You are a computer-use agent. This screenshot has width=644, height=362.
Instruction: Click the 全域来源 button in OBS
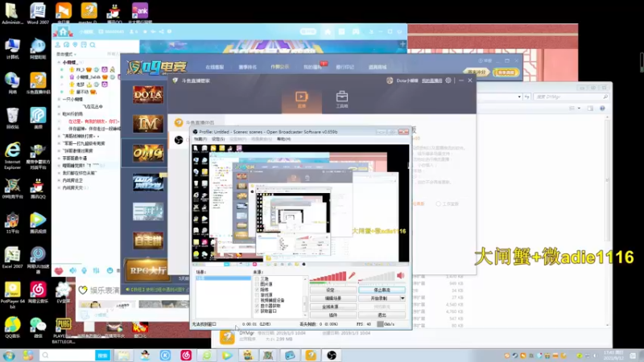click(x=333, y=306)
